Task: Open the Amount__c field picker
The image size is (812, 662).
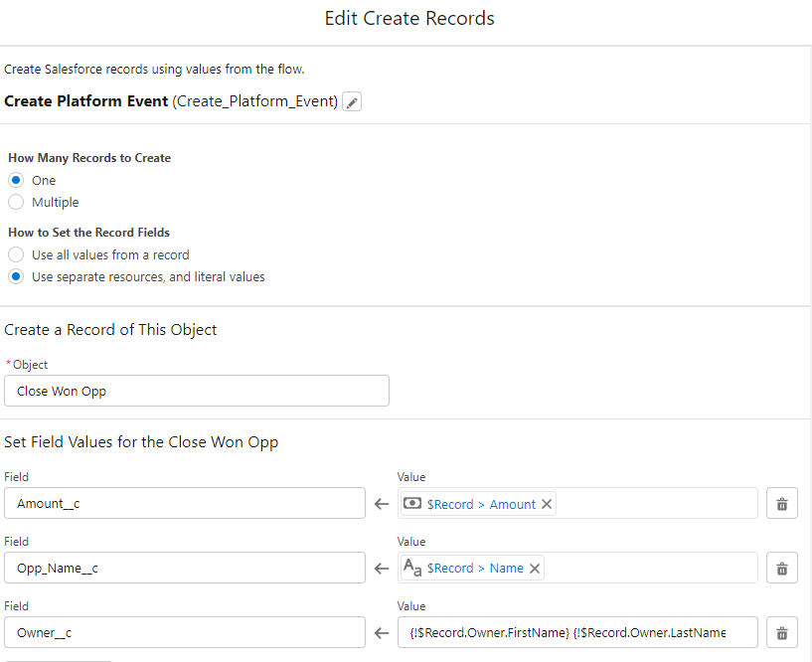Action: 185,504
